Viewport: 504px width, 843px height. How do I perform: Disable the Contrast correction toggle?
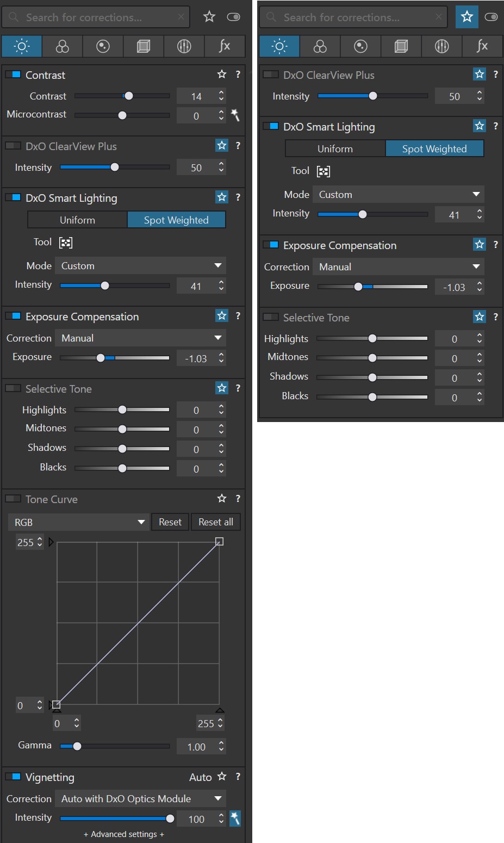point(13,75)
